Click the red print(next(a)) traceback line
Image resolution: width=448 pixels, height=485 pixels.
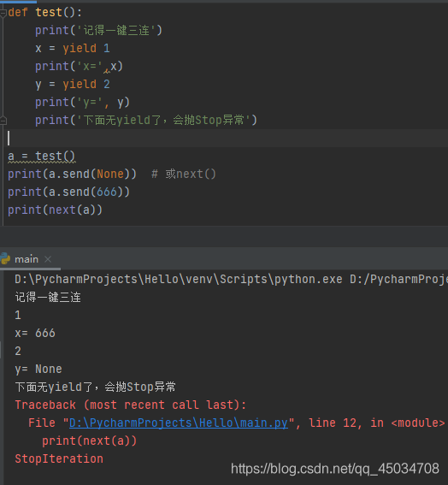pos(90,441)
